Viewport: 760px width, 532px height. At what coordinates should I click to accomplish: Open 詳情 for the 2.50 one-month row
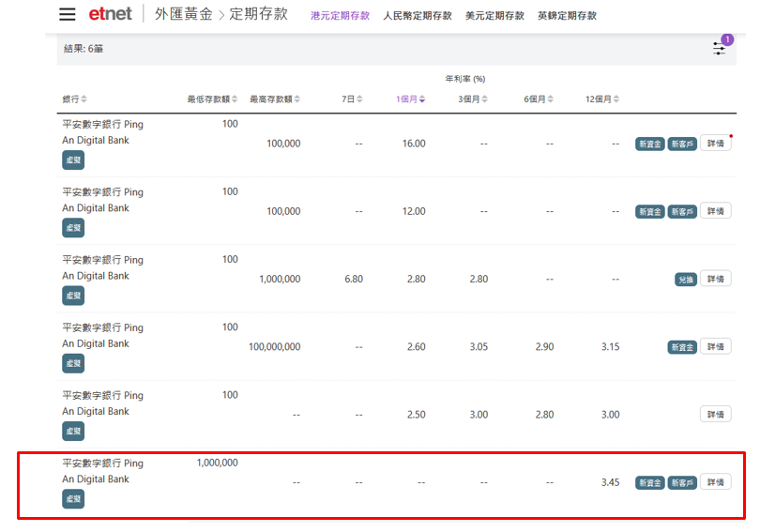(715, 415)
